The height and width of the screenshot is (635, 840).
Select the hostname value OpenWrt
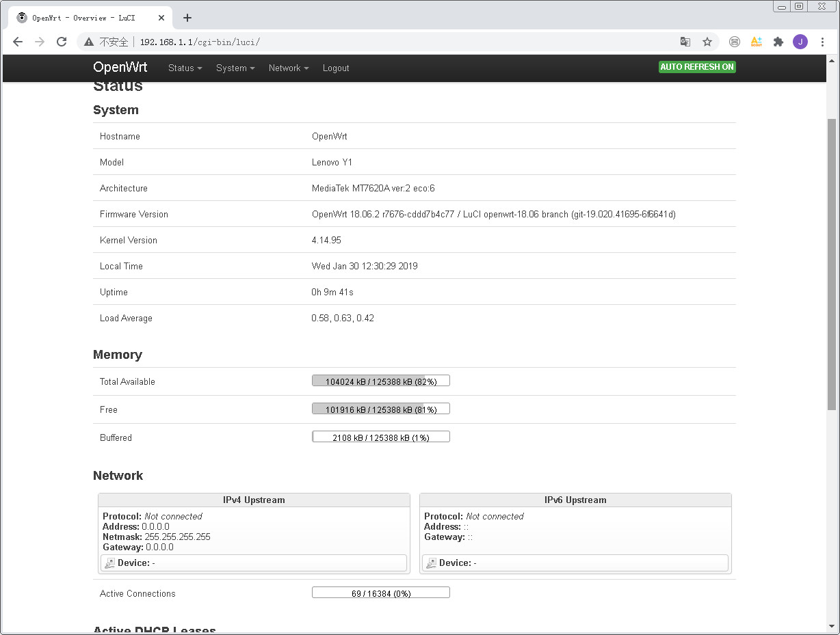[330, 136]
